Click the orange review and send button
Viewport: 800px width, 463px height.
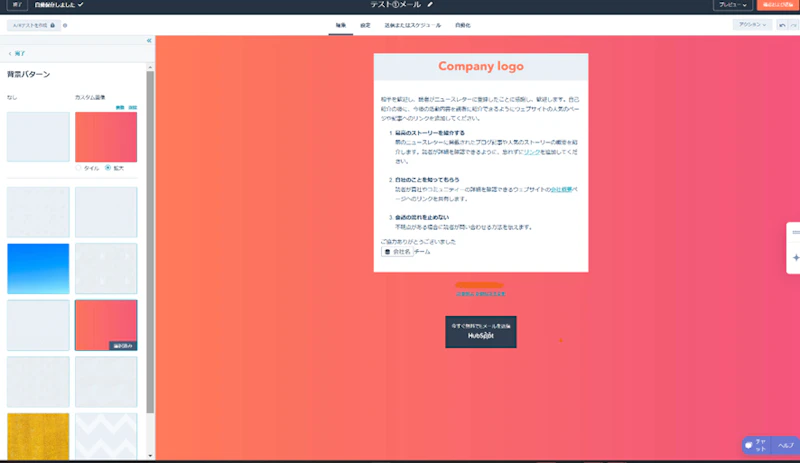[x=778, y=5]
